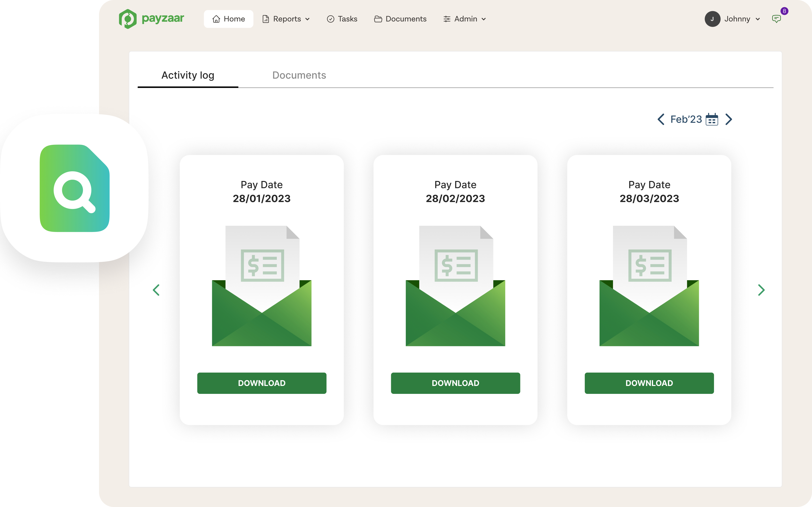The height and width of the screenshot is (507, 812).
Task: Download the 28/02/2023 payslip
Action: pyautogui.click(x=455, y=383)
